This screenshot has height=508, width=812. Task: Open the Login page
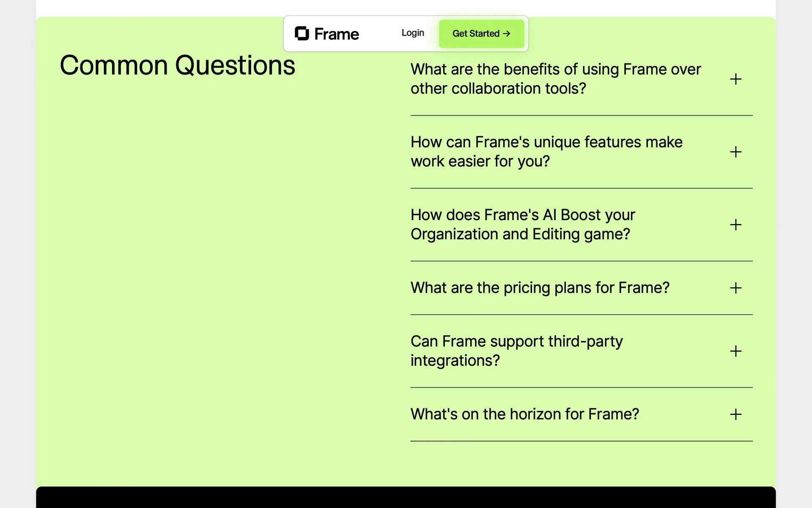(412, 33)
